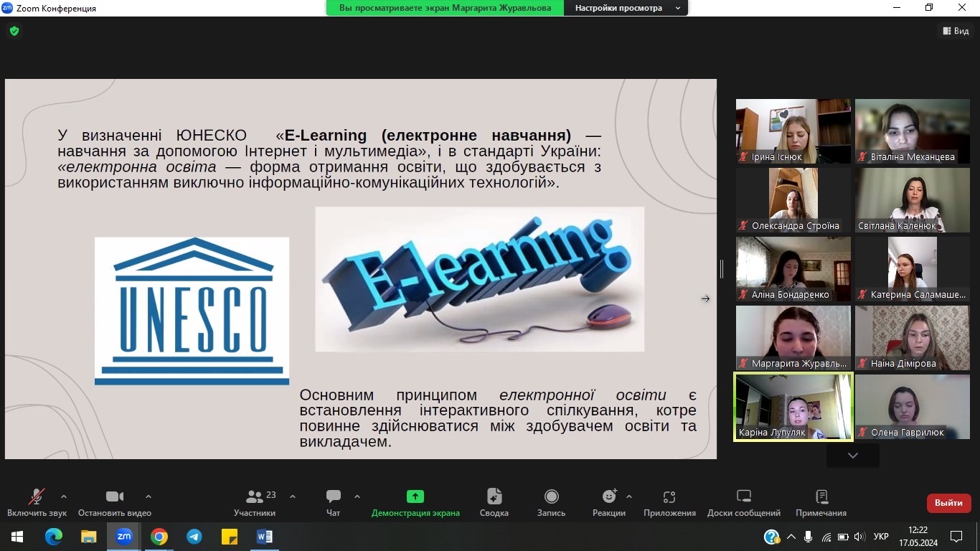Viewport: 980px width, 551px height.
Task: Start Демонстрация экрана screen sharing
Action: coord(415,503)
